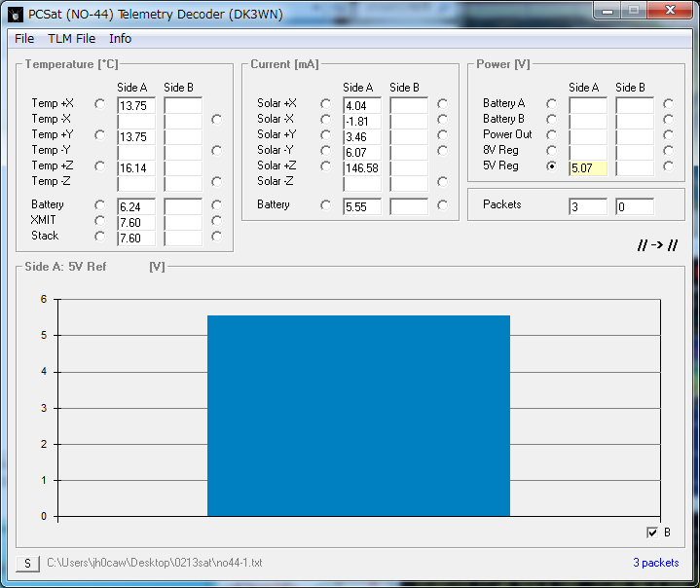This screenshot has width=700, height=588.
Task: Select Temp -Z Side B radio button
Action: pos(216,182)
